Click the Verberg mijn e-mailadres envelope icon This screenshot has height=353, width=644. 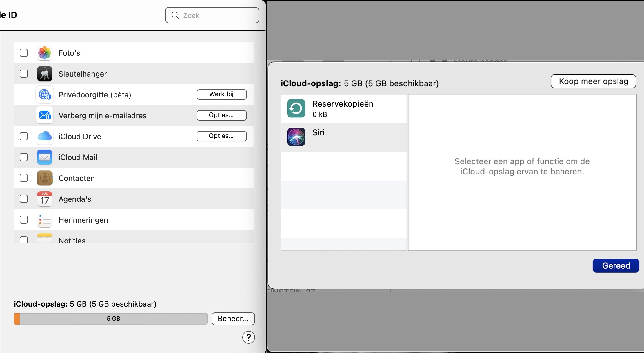coord(45,115)
